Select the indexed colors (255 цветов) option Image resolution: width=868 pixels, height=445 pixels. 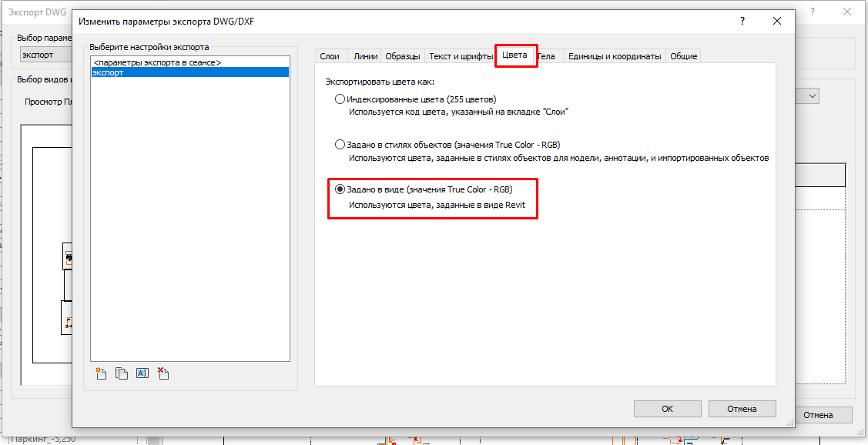[340, 99]
